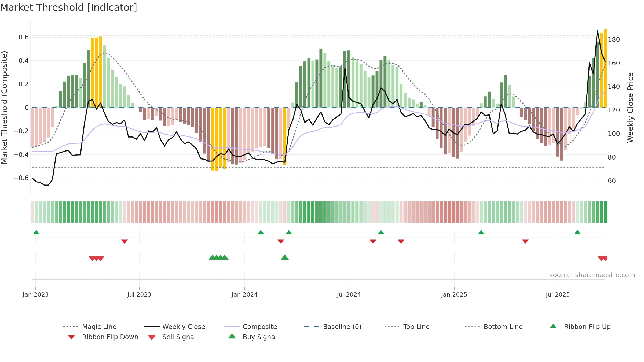The height and width of the screenshot is (362, 644).
Task: Select the single Buy Signal marker near Mar 2024
Action: (x=285, y=257)
